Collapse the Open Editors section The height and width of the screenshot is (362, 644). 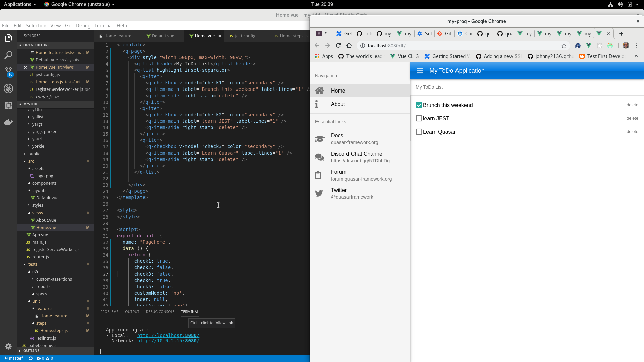[x=36, y=45]
